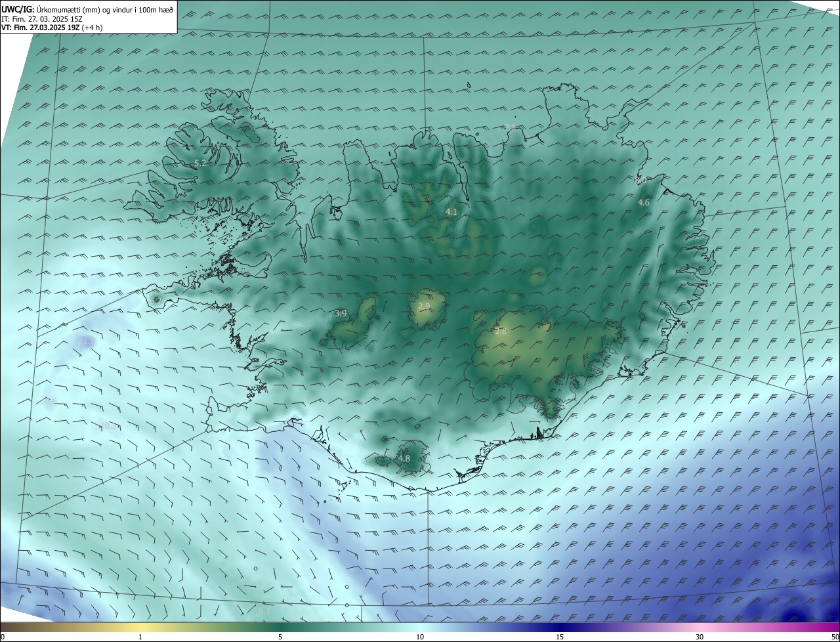Click the colorbar tick label 1
The width and height of the screenshot is (840, 642).
pyautogui.click(x=140, y=637)
